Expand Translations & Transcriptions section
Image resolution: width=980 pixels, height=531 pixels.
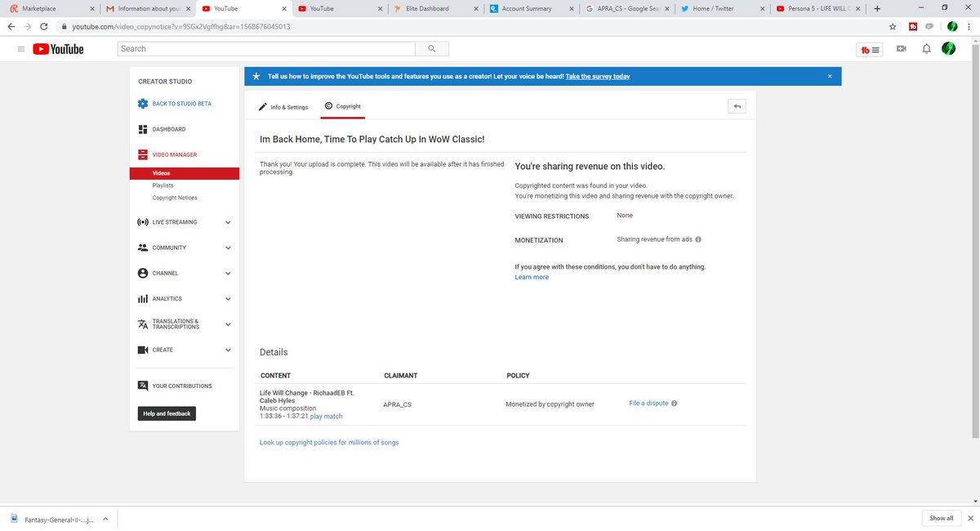click(x=228, y=324)
